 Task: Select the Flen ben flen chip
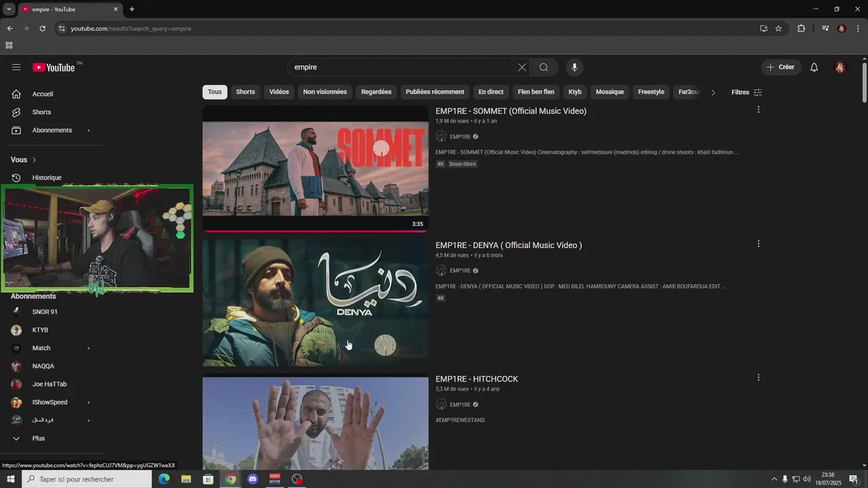pos(536,92)
